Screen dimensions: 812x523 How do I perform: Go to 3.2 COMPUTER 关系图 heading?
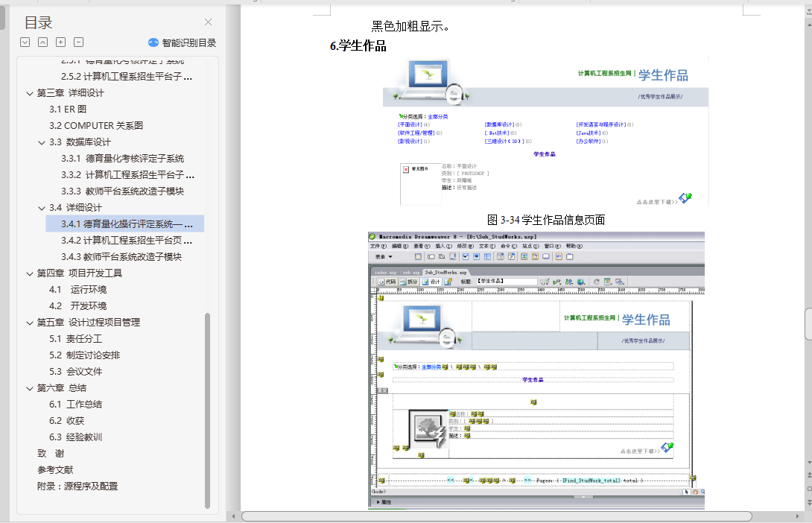tap(96, 125)
